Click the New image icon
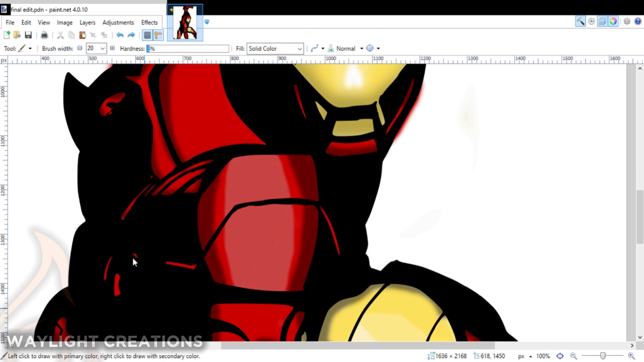 pos(7,35)
